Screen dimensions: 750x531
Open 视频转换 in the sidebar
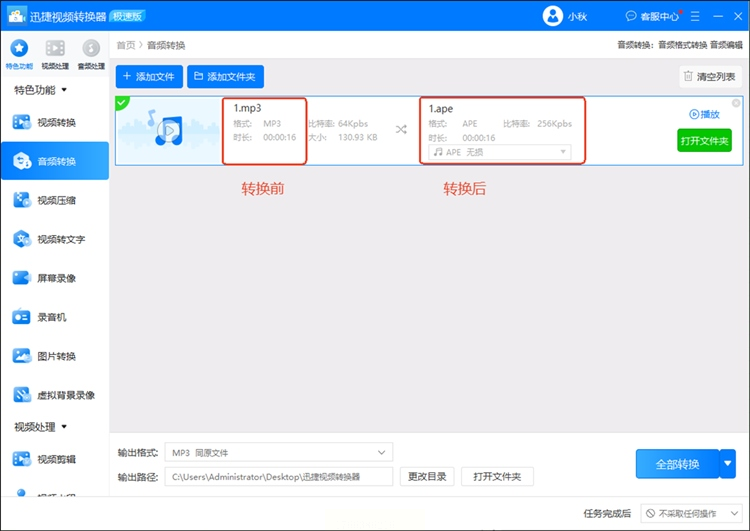click(x=55, y=122)
